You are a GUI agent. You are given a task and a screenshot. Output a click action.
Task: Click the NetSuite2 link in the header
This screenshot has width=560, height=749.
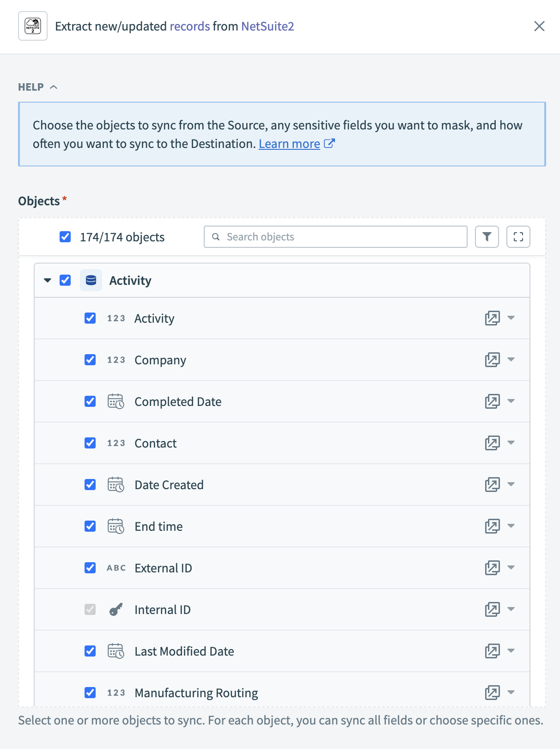[268, 26]
